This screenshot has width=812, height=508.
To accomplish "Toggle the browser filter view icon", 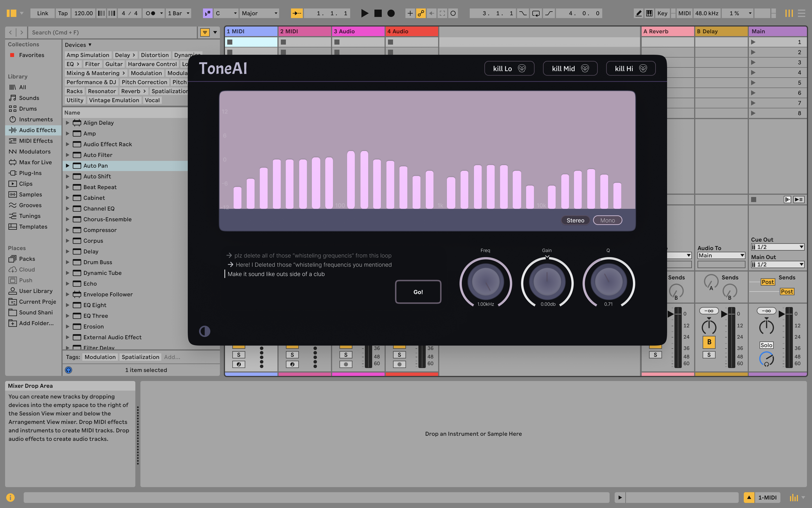I will click(x=205, y=32).
